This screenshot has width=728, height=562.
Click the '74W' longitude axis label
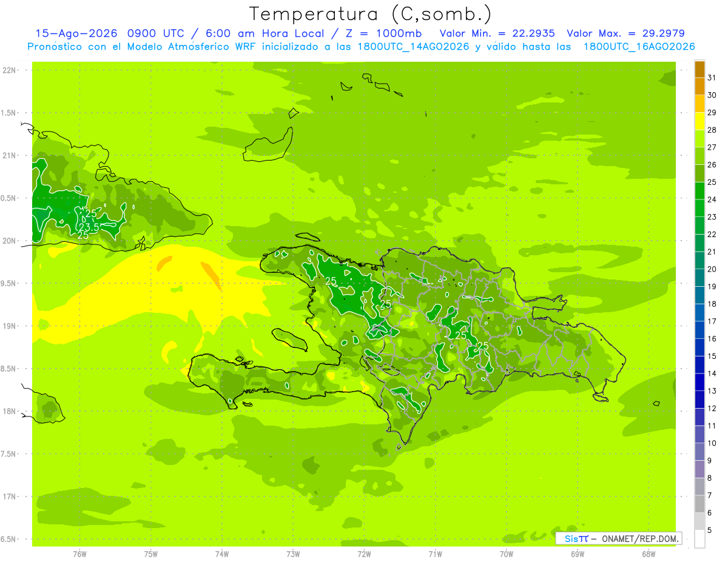221,554
